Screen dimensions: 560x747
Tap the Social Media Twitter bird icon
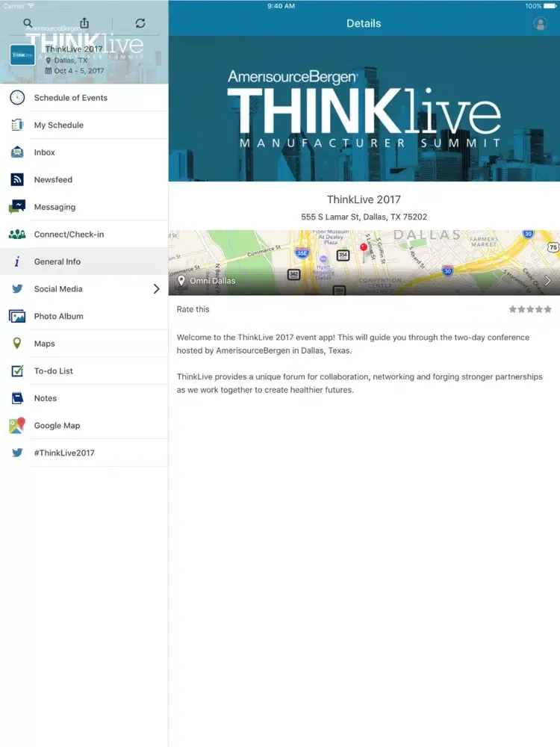[x=17, y=288]
